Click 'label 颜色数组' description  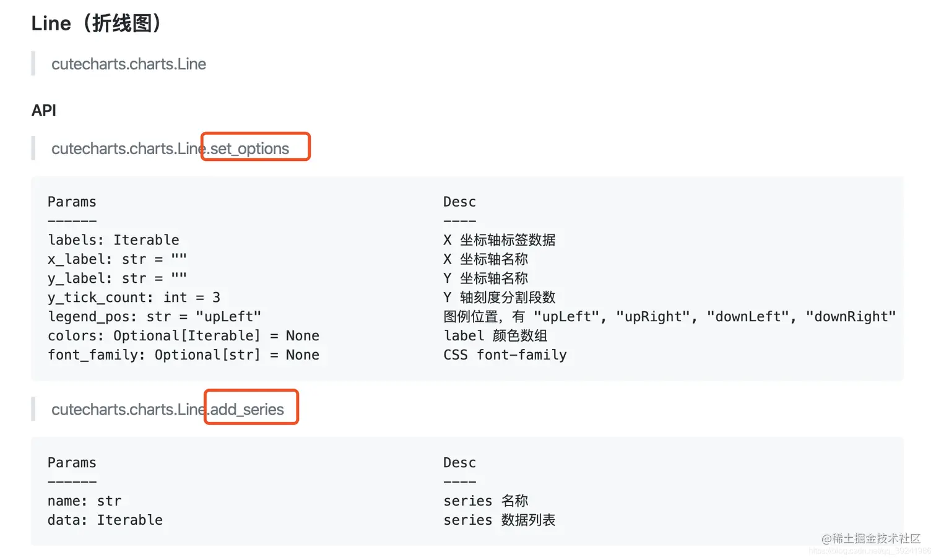coord(495,336)
